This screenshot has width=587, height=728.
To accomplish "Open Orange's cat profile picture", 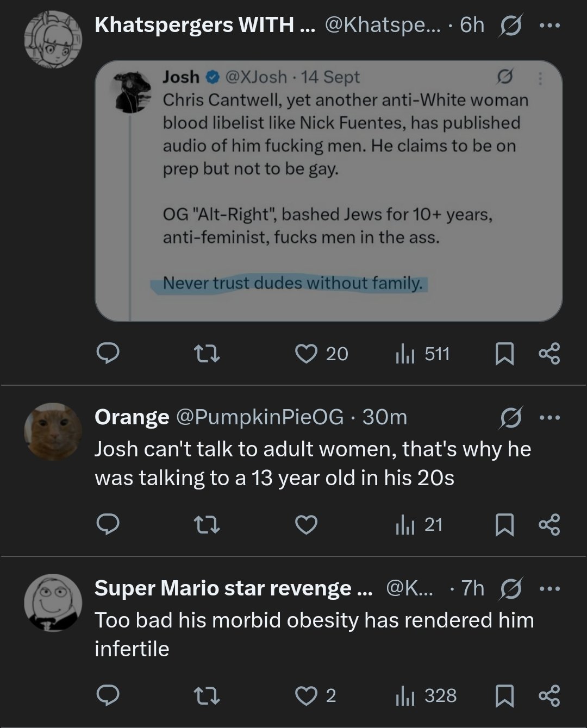I will point(53,431).
